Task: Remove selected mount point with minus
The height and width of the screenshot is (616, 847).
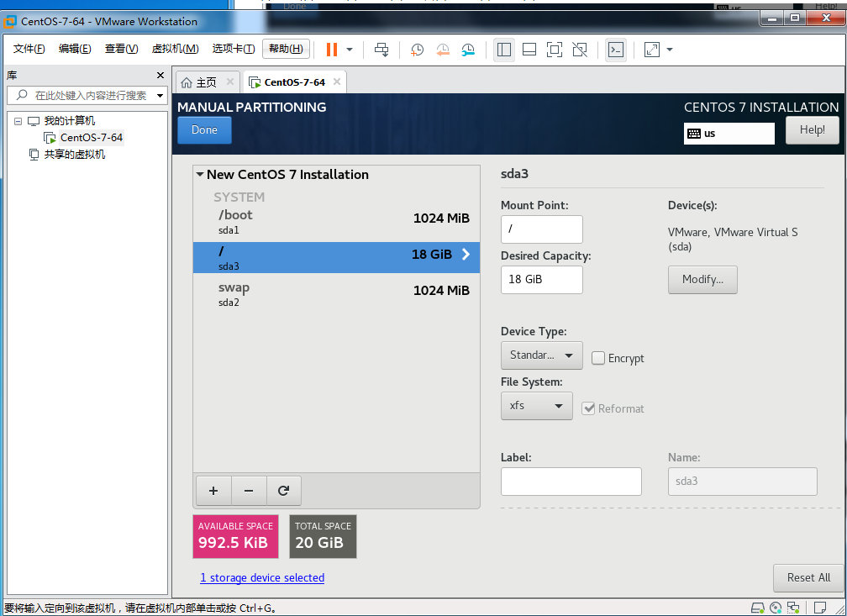Action: tap(249, 491)
